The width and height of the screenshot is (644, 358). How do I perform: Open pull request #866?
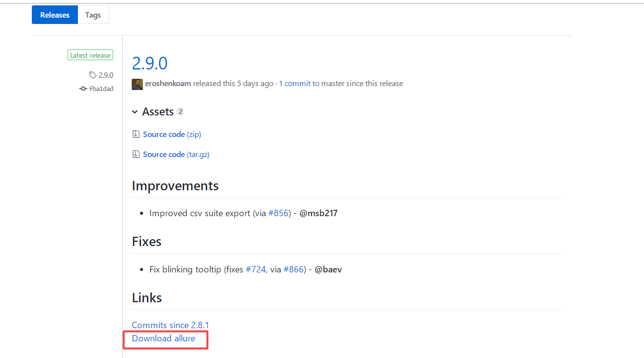click(294, 269)
